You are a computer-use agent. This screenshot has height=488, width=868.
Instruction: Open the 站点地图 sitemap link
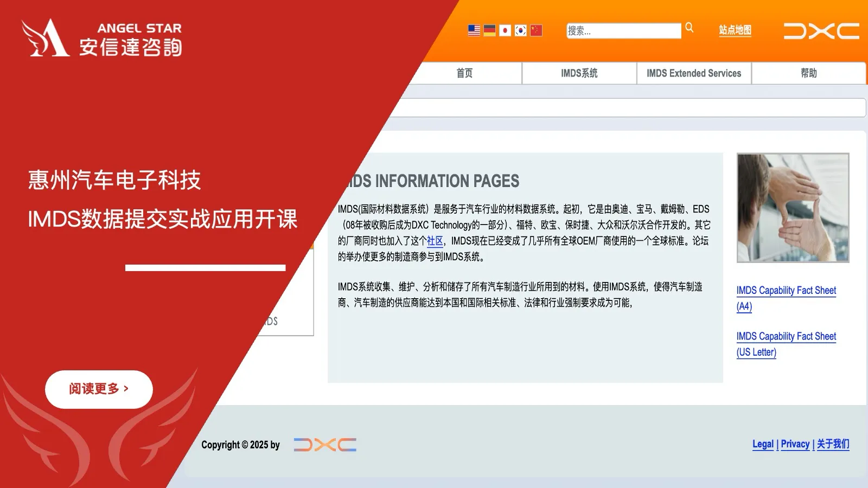point(735,31)
